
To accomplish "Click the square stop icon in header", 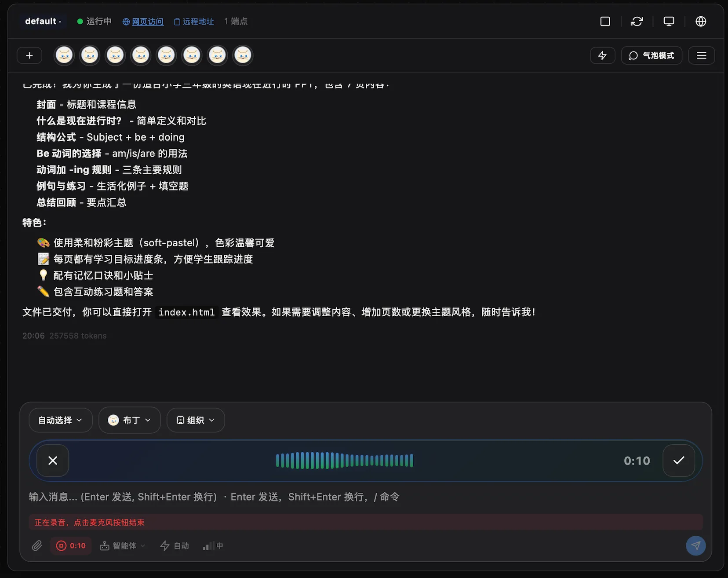I will [x=605, y=21].
